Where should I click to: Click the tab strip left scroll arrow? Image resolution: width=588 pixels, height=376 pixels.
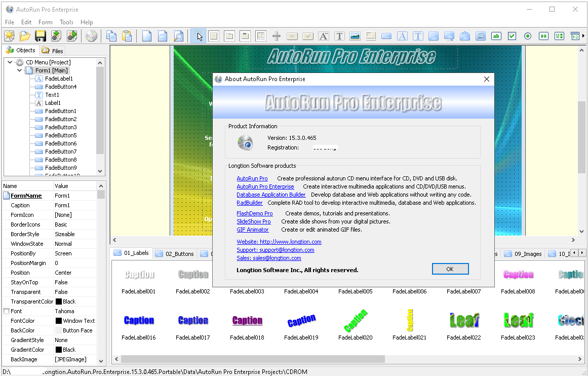pos(574,253)
